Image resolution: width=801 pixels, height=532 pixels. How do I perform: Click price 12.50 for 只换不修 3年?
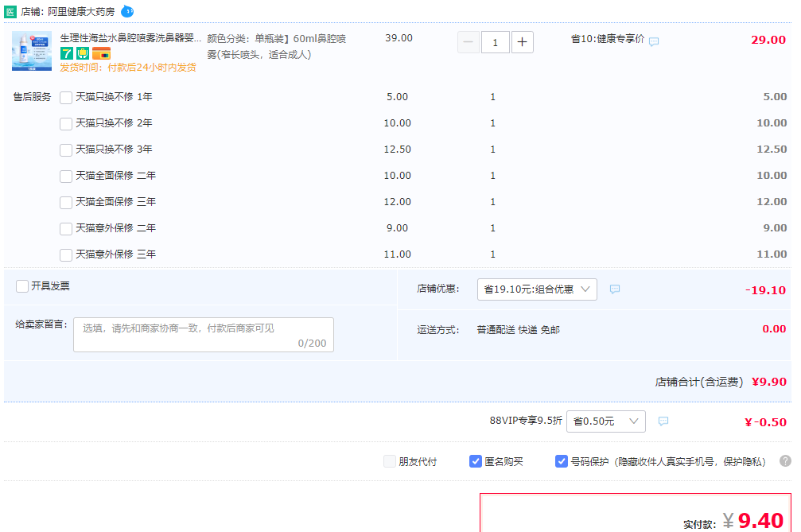398,150
